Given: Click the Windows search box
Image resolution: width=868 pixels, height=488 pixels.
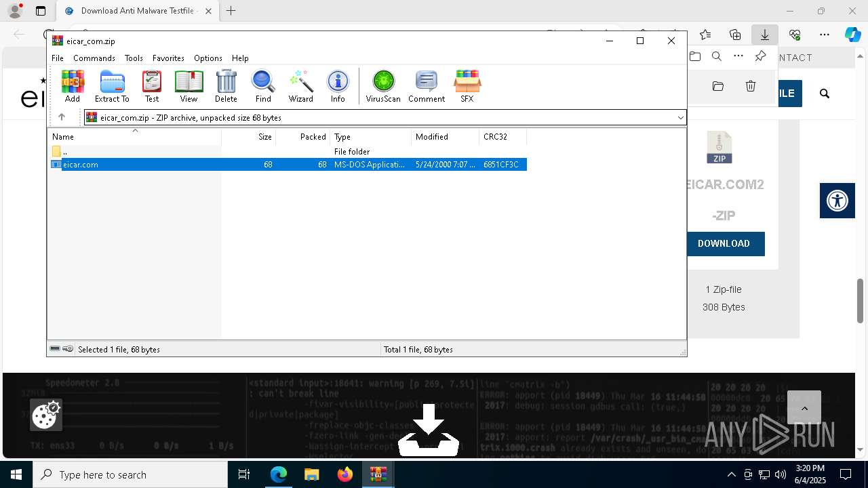Looking at the screenshot, I should pyautogui.click(x=130, y=474).
